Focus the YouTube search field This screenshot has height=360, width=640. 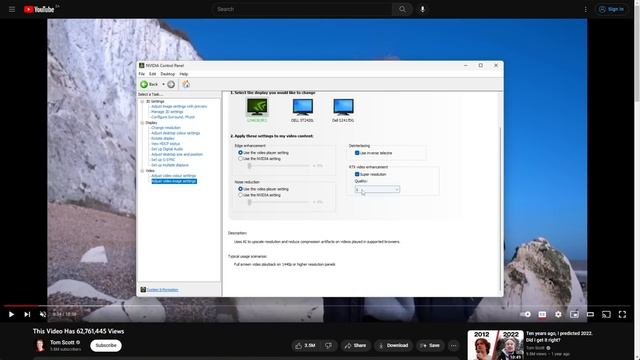coord(302,9)
